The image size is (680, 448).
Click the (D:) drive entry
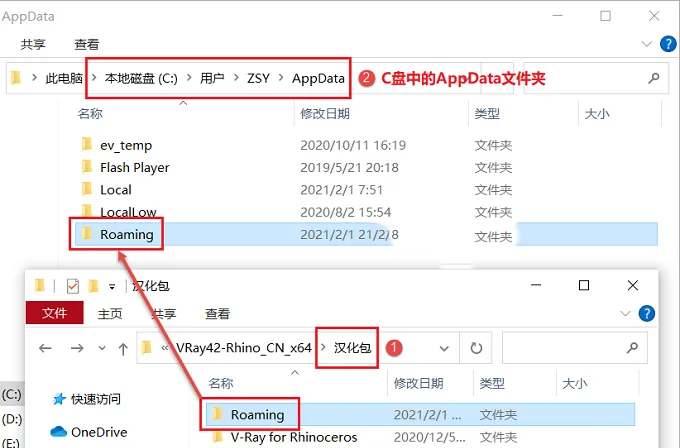coord(12,420)
